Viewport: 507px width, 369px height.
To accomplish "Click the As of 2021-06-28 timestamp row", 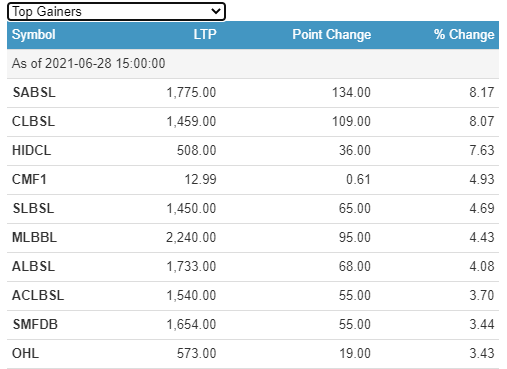I will pyautogui.click(x=253, y=64).
